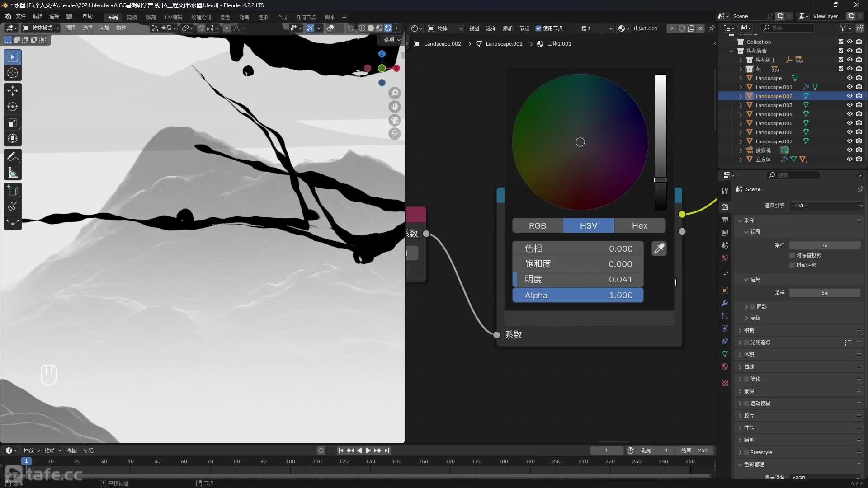Viewport: 868px width, 488px height.
Task: Switch color picker to Hex mode
Action: [640, 225]
